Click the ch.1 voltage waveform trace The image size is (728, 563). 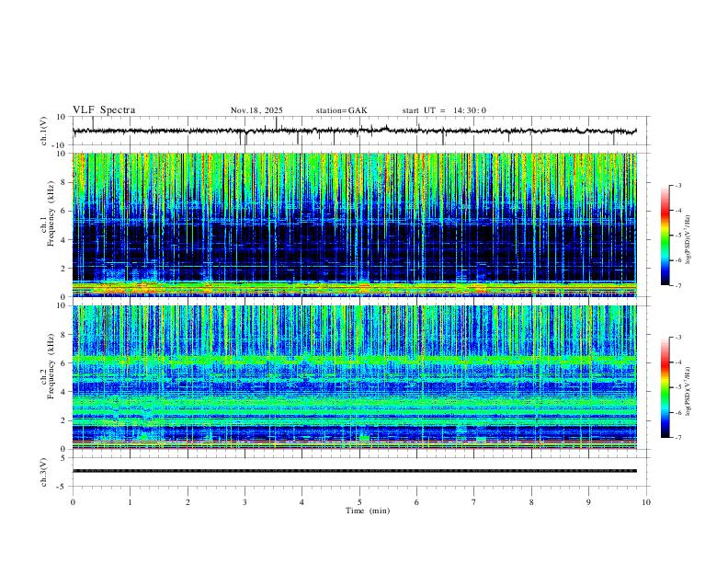tap(355, 131)
